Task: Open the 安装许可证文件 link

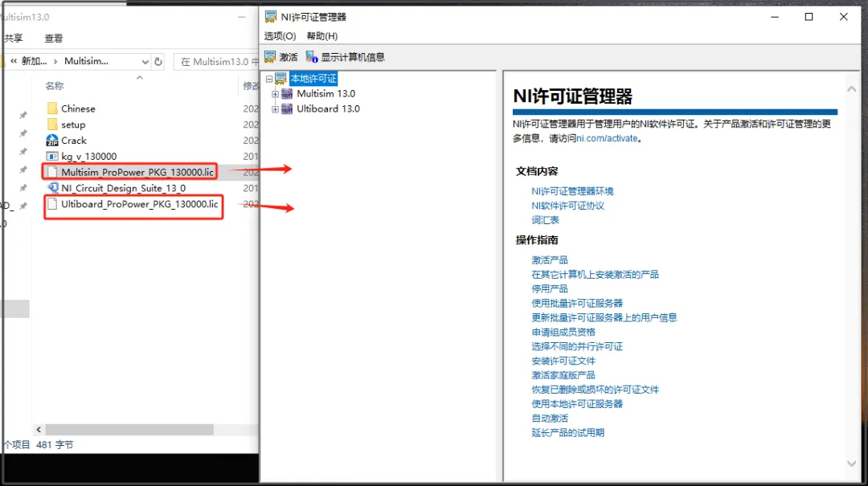Action: [x=563, y=361]
